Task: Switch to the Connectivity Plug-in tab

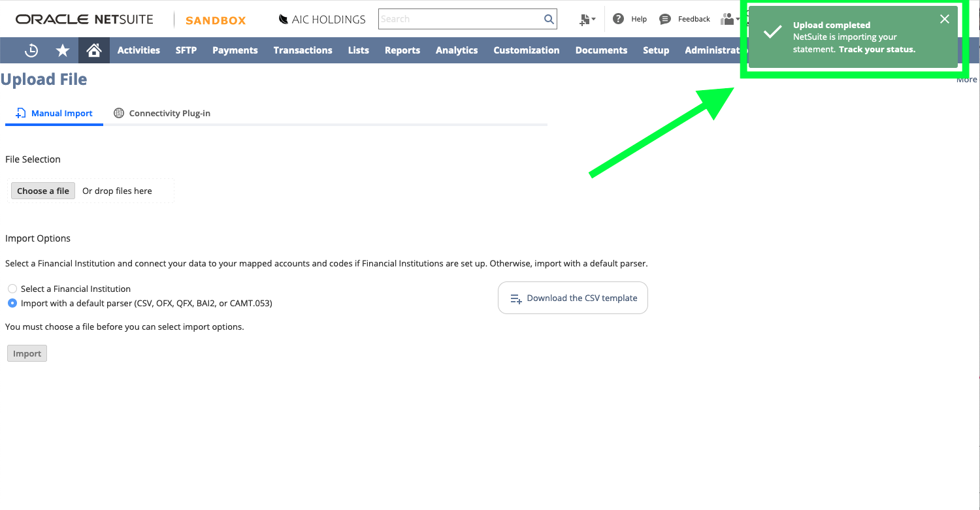Action: tap(162, 113)
